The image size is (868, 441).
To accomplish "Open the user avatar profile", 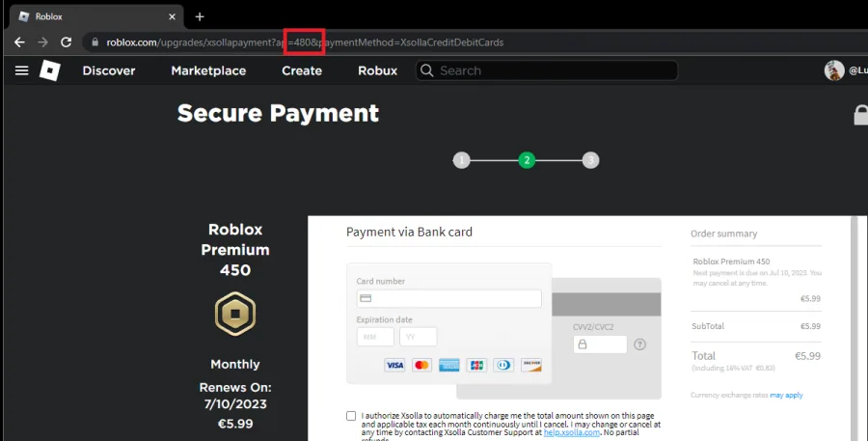I will click(834, 70).
